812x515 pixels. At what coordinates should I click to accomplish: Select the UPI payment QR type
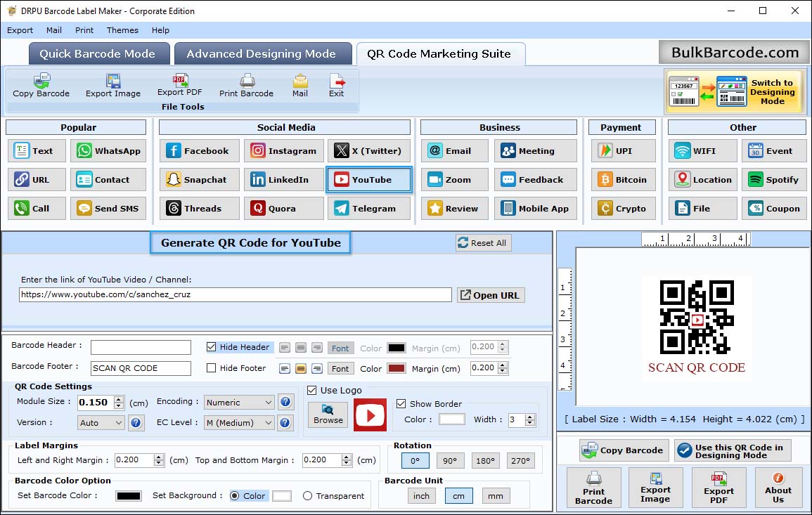(624, 150)
